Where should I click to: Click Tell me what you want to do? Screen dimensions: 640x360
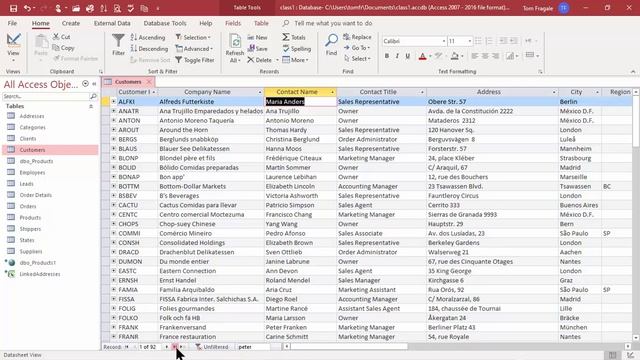333,23
